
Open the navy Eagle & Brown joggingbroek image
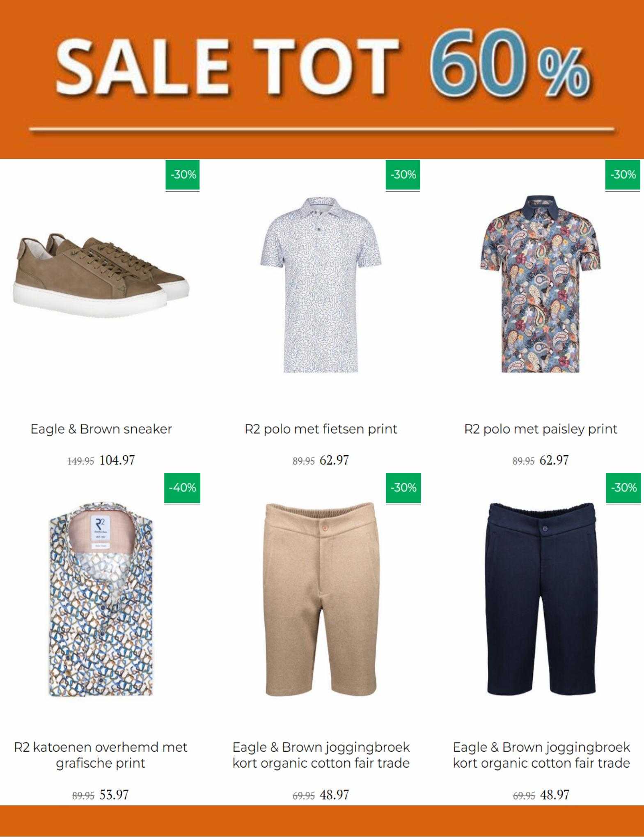541,599
